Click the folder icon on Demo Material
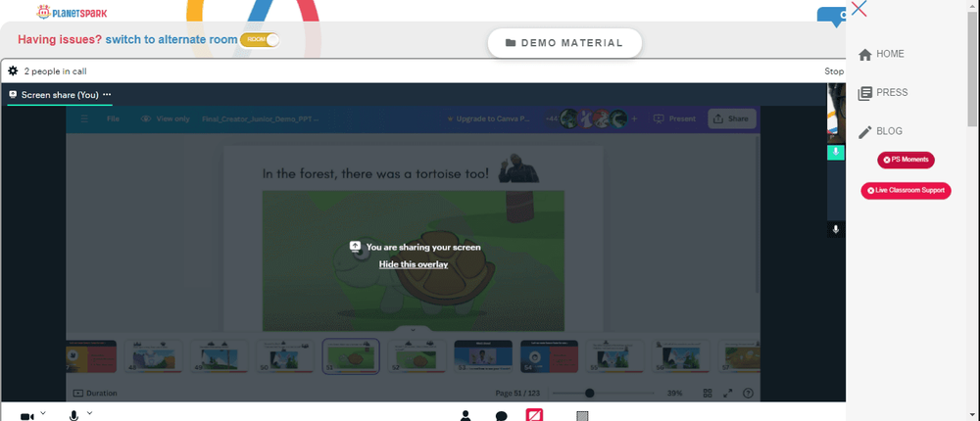 511,43
